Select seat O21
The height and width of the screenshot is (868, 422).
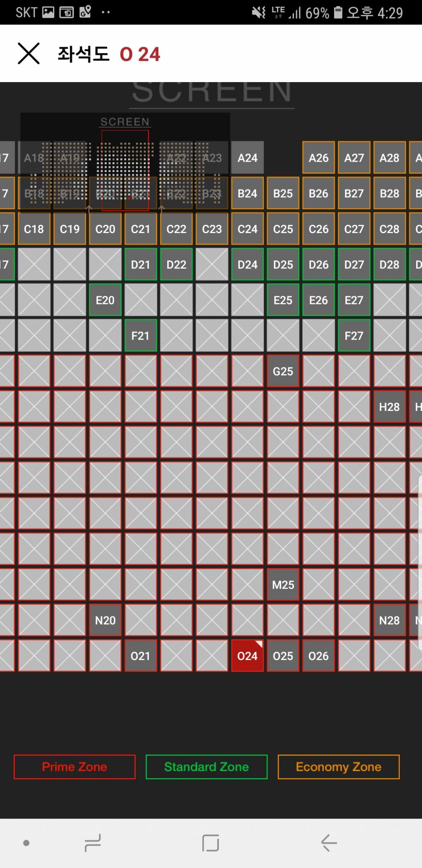coord(141,656)
